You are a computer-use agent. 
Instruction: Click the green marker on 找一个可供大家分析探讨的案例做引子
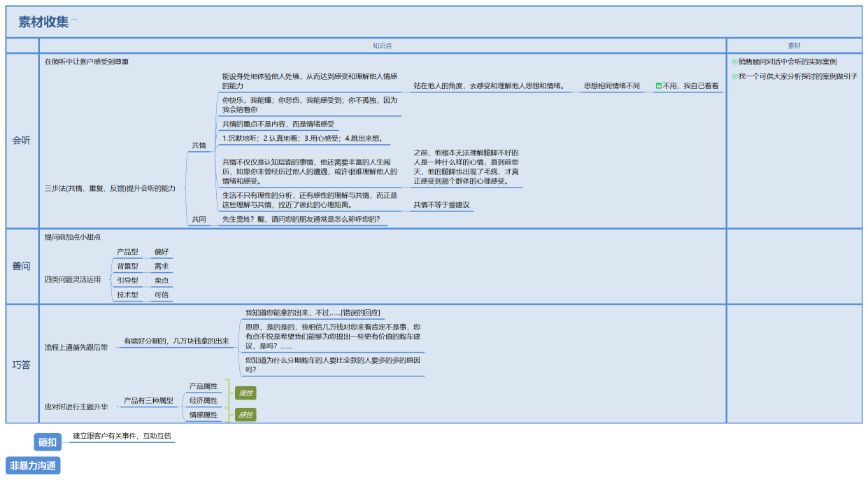point(734,76)
